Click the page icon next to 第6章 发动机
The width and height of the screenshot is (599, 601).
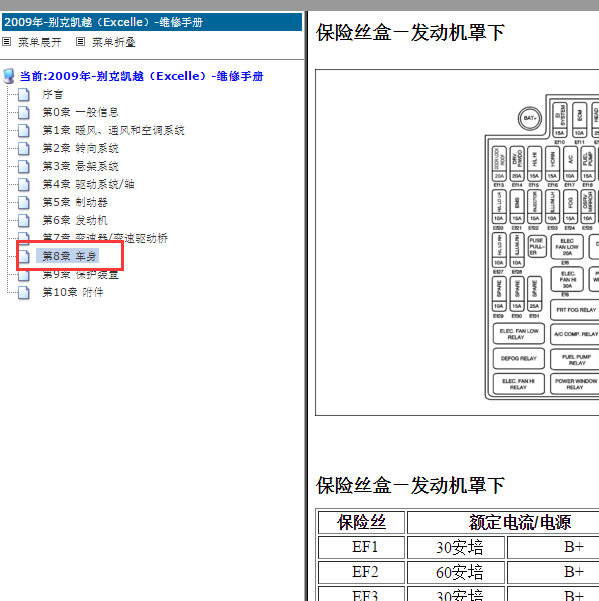point(24,220)
